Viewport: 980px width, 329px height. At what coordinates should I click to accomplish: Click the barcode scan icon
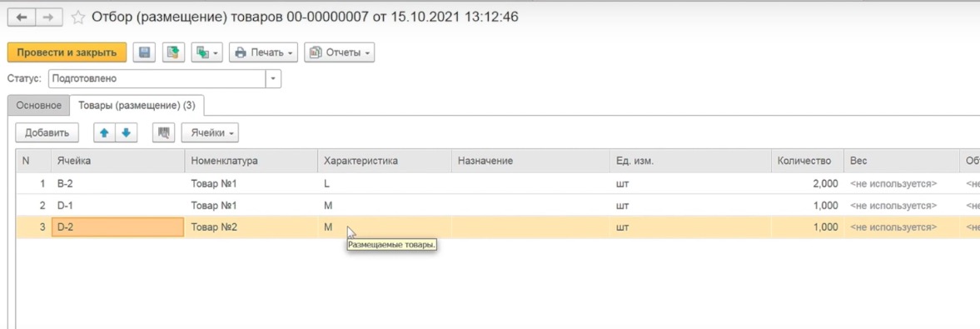point(164,132)
